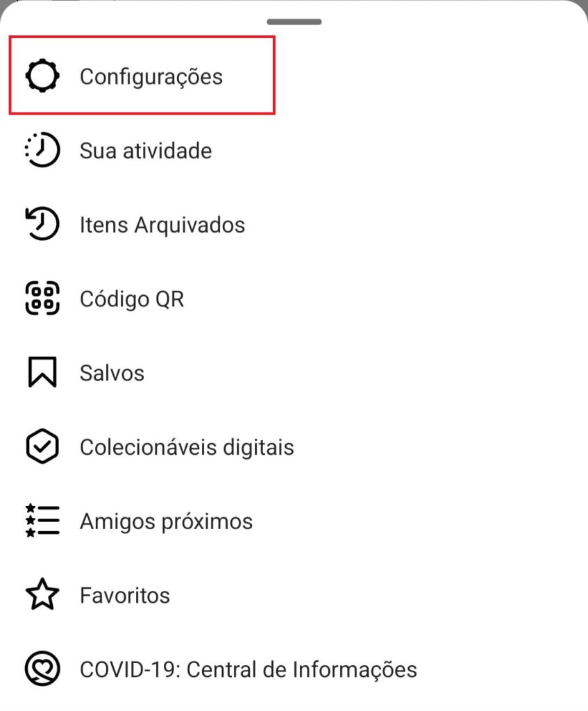Click the bottom sheet drag handle

[x=294, y=22]
